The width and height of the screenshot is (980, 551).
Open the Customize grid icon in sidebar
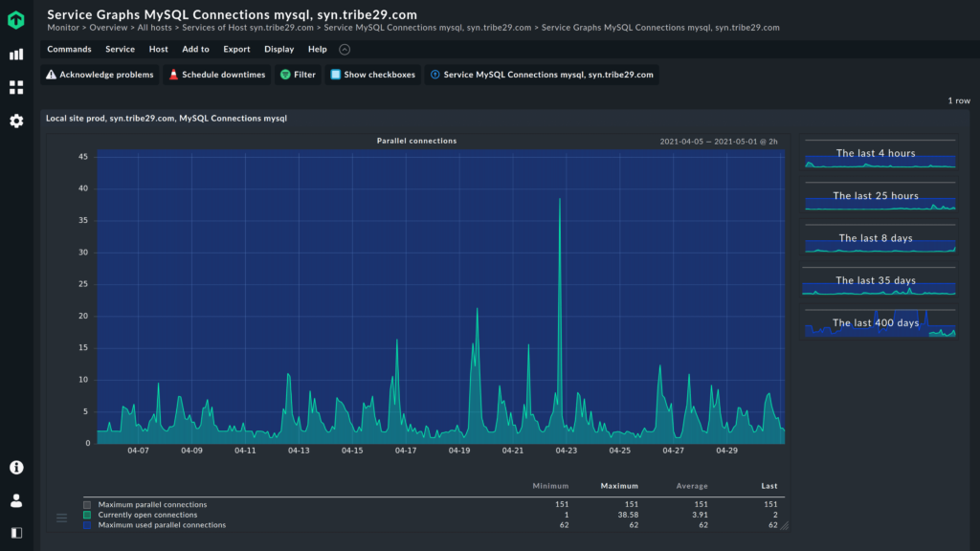pos(15,88)
